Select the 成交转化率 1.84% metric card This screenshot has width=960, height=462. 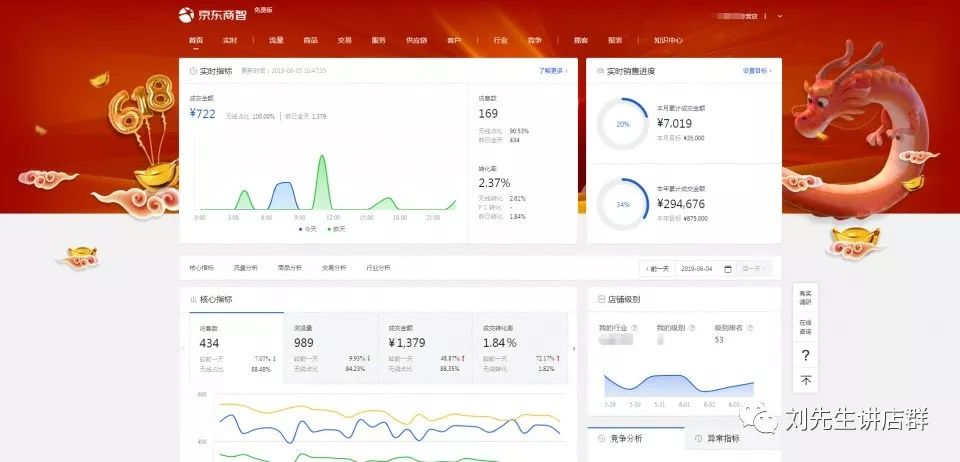click(x=520, y=348)
